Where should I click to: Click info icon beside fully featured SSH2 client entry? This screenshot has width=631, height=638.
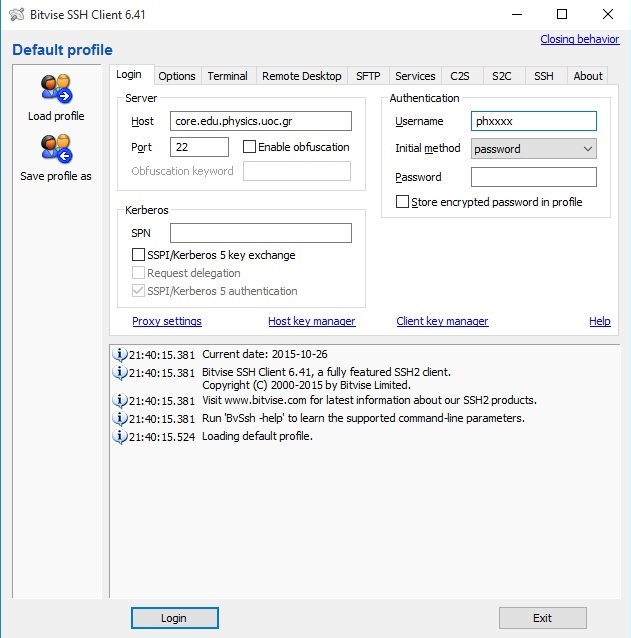(119, 372)
